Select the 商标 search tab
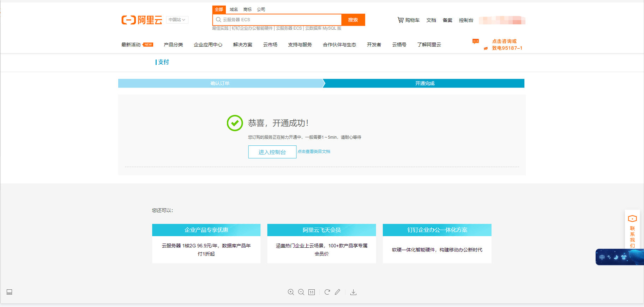Viewport: 644px width, 307px height. [247, 10]
